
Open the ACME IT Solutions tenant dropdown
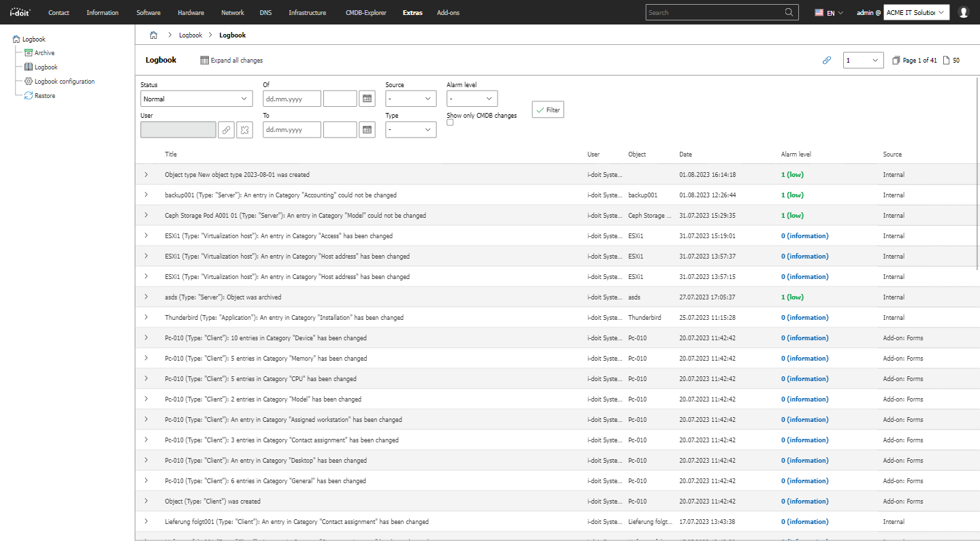(x=917, y=12)
